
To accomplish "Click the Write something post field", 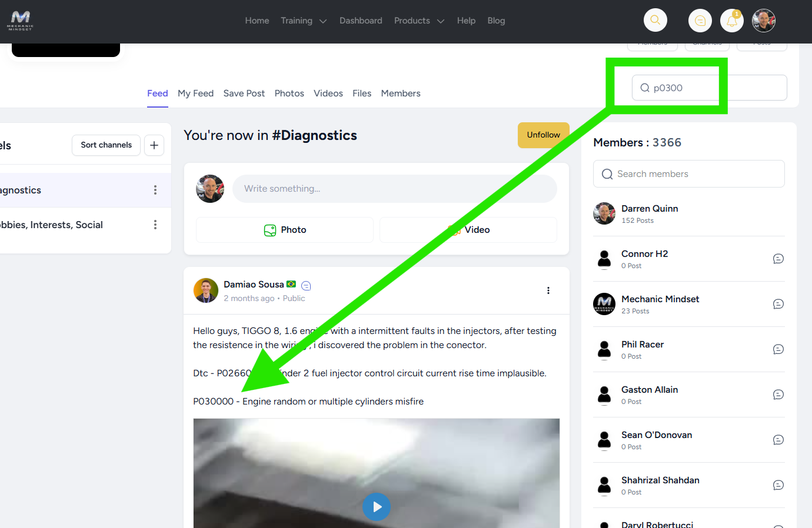I will (394, 189).
